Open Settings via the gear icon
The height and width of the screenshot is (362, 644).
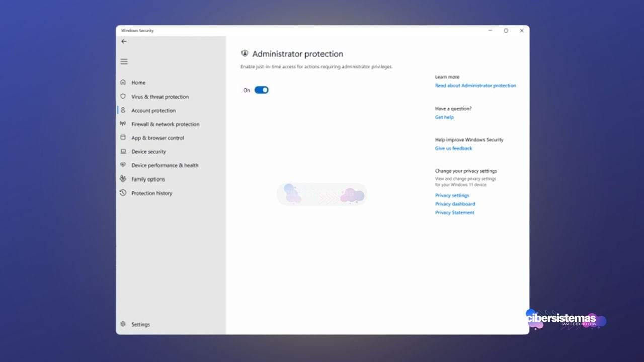(x=123, y=324)
